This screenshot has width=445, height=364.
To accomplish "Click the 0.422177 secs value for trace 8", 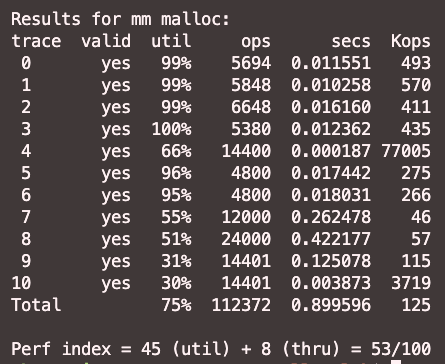I will click(331, 239).
